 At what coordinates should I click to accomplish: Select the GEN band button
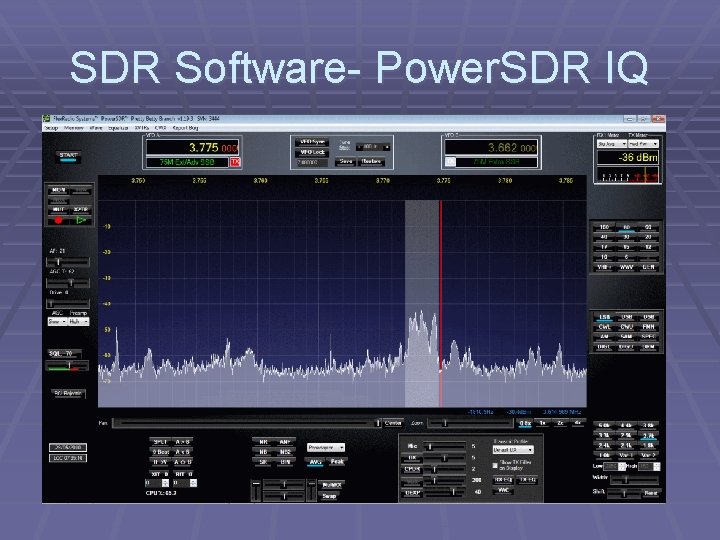tap(648, 267)
